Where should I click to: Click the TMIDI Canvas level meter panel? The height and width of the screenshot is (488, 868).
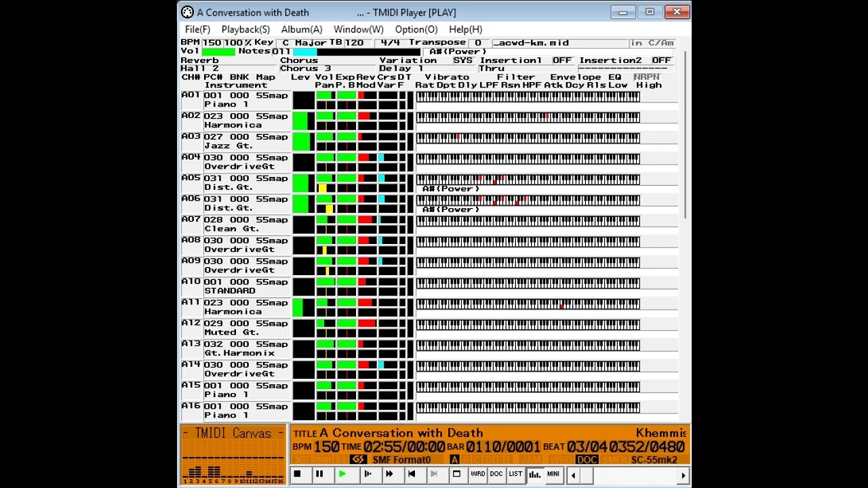[x=234, y=455]
